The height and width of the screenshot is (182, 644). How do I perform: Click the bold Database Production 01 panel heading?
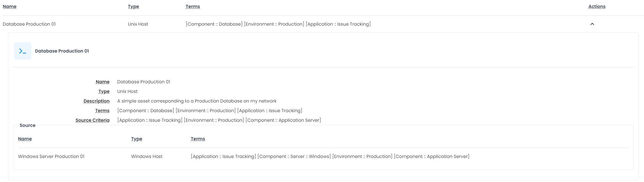click(x=62, y=51)
